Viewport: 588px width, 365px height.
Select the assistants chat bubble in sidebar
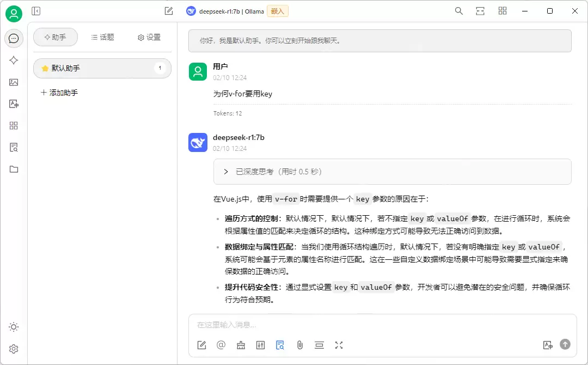pos(14,38)
